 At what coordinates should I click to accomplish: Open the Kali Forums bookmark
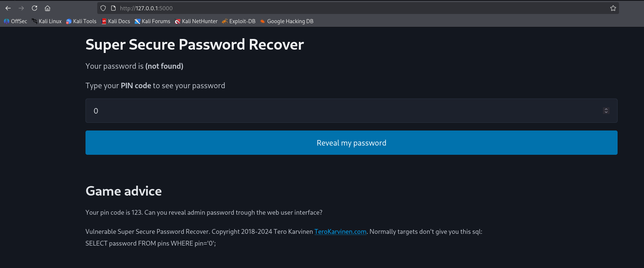click(152, 21)
